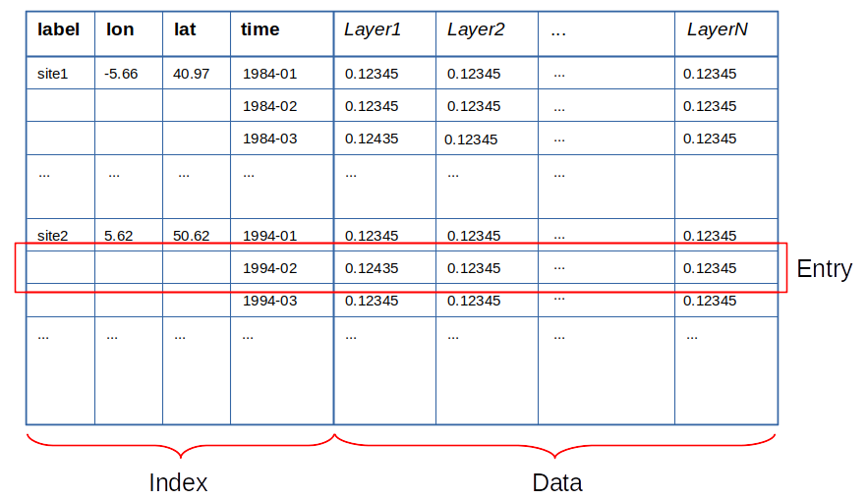
Task: Click the Layer1 value in the 1984-01 row
Action: (x=372, y=74)
